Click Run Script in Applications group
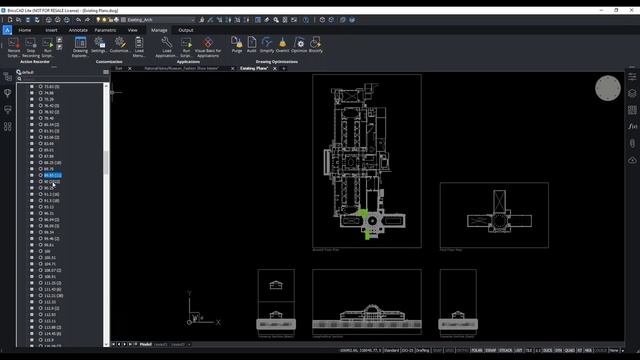640x360 pixels. pyautogui.click(x=186, y=47)
